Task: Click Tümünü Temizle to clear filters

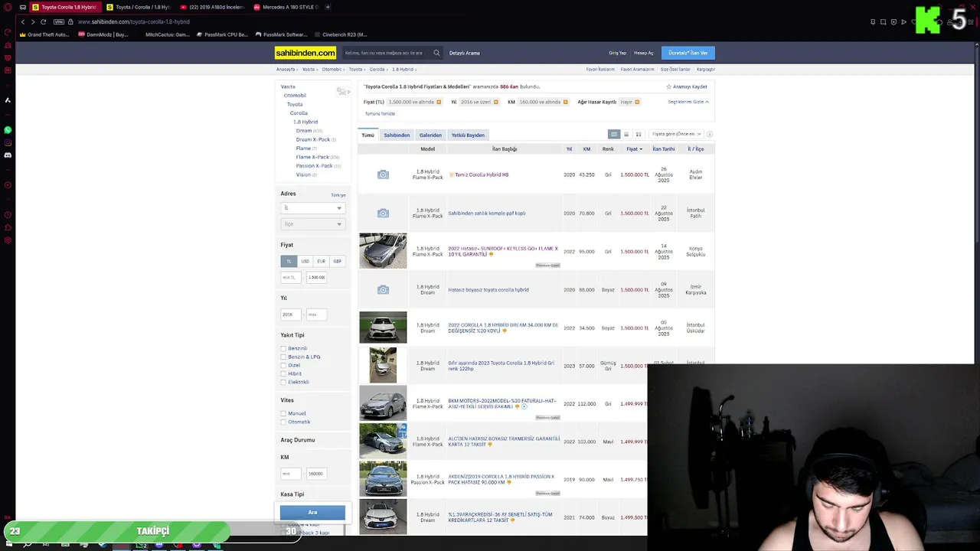Action: (380, 113)
